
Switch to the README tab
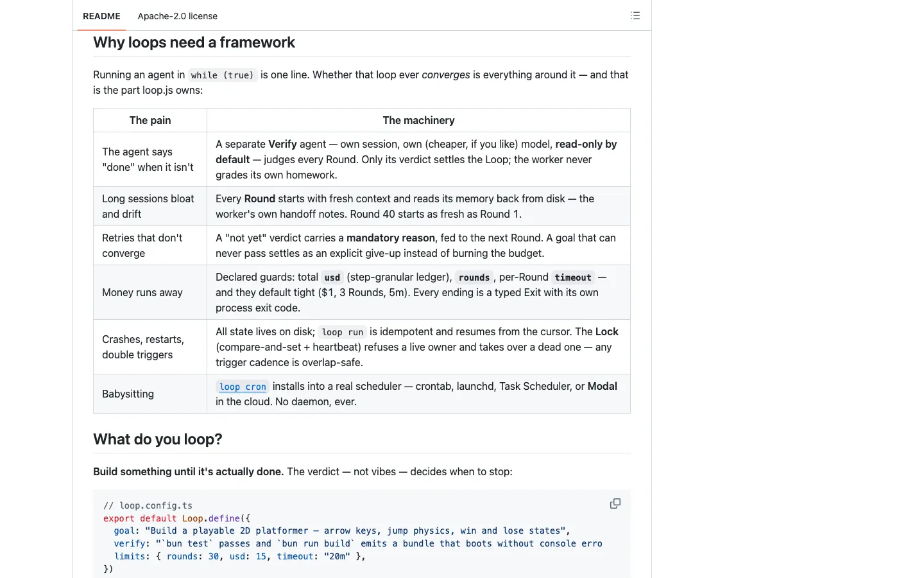101,16
